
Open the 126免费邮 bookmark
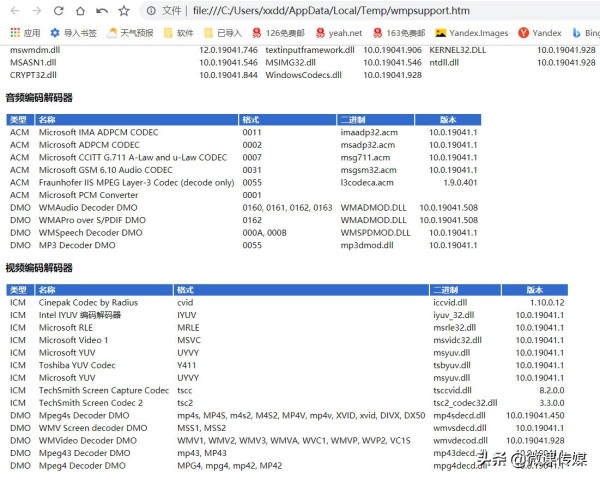click(278, 33)
